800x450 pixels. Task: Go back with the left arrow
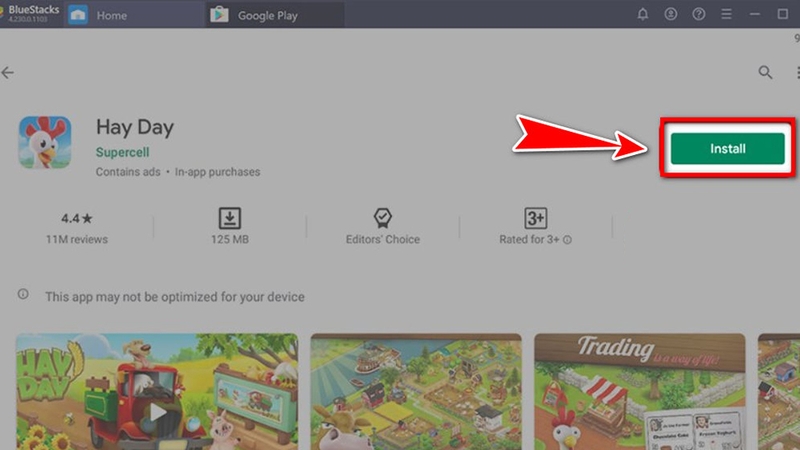click(8, 72)
